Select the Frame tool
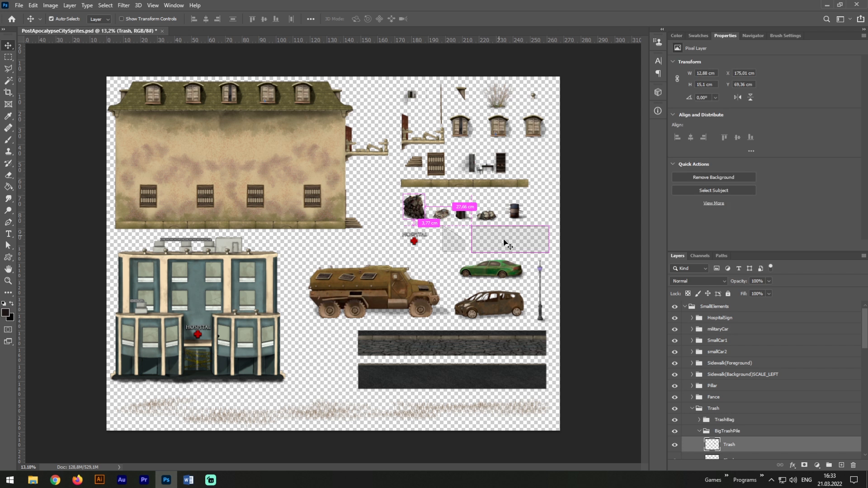Image resolution: width=868 pixels, height=488 pixels. coord(8,104)
